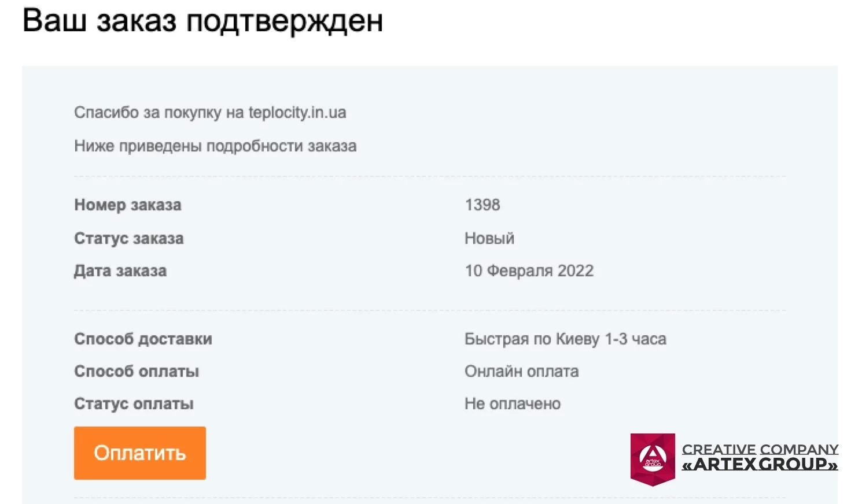
Task: Click the teplocity.in.ua site name
Action: [x=296, y=112]
